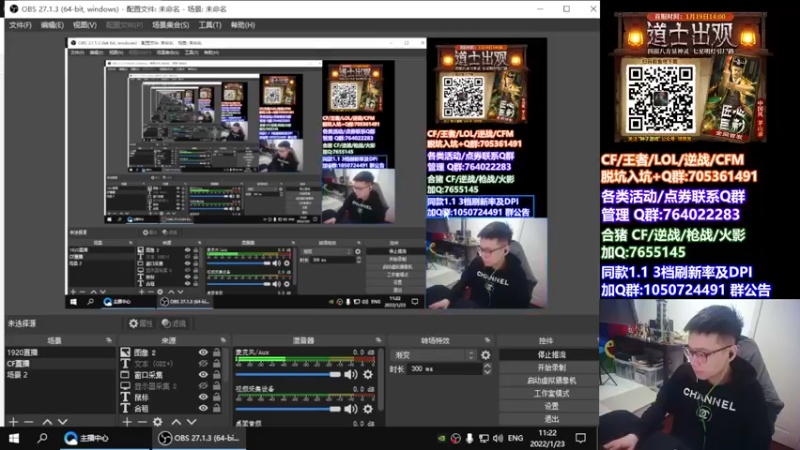The width and height of the screenshot is (800, 450).
Task: Open the taskbar volume control
Action: tap(498, 438)
